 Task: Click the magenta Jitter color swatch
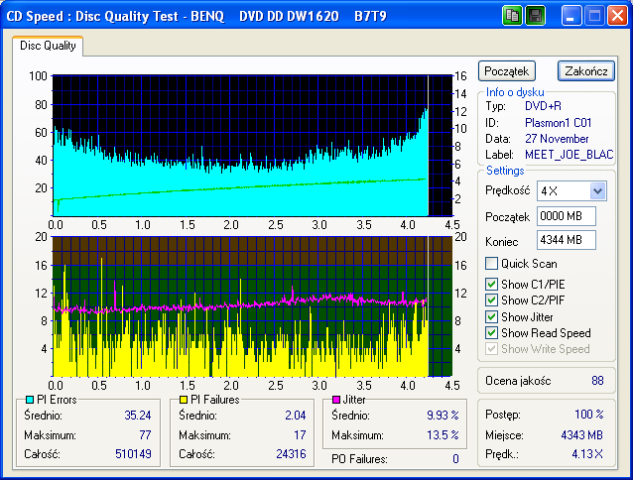[336, 400]
